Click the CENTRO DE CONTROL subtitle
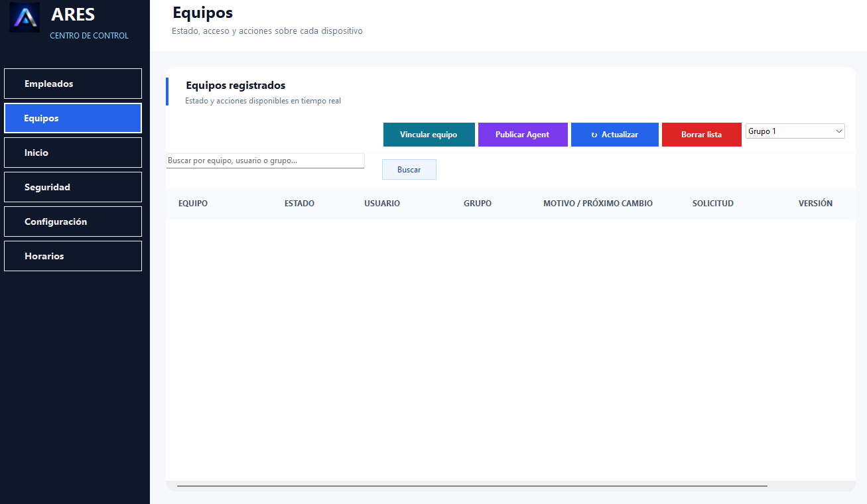Screen dimensions: 867x504 tap(90, 36)
